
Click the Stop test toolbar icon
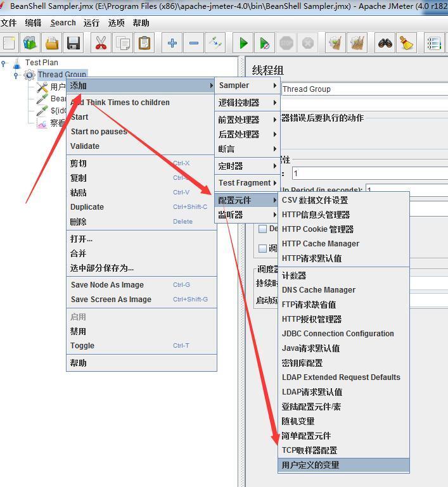pyautogui.click(x=286, y=43)
